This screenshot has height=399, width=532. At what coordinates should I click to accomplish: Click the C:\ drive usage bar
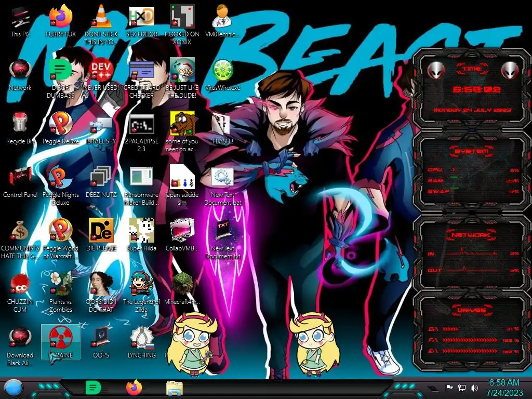click(473, 329)
